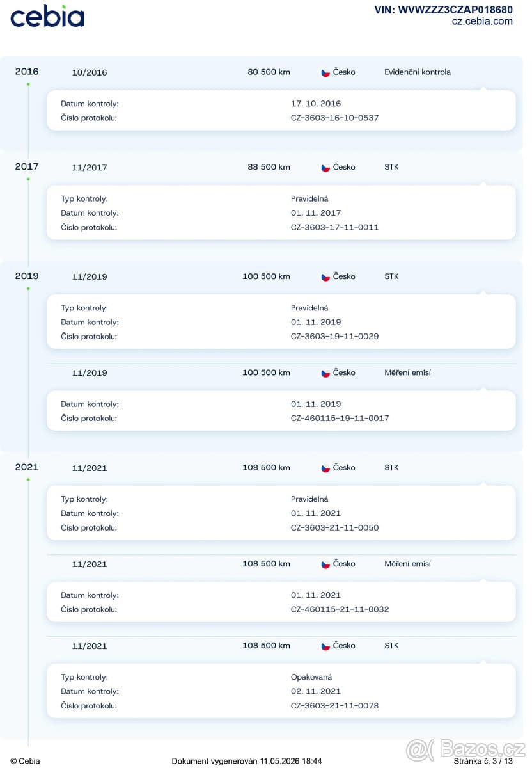Click protocol number CZ-3603-21-11-0078
This screenshot has height=768, width=532.
click(334, 706)
